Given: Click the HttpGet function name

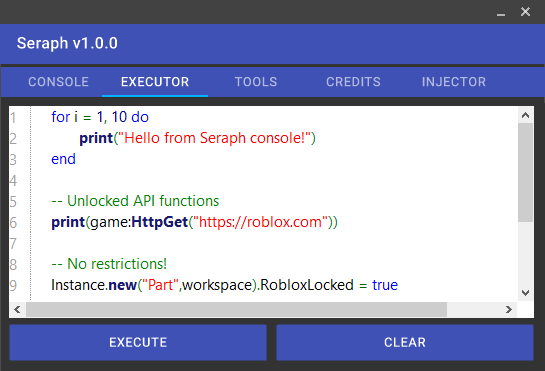Looking at the screenshot, I should tap(160, 222).
